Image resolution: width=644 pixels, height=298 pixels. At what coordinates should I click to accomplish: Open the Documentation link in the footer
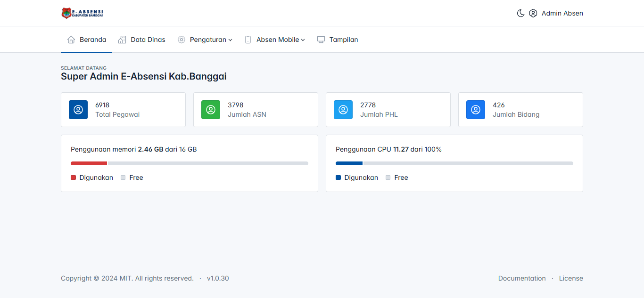tap(522, 278)
